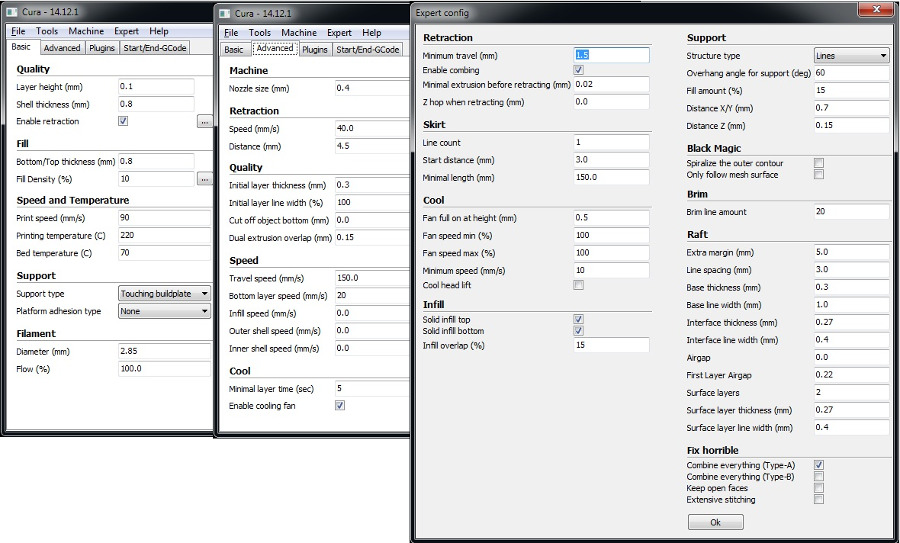Toggle Enable combing checkbox
This screenshot has width=900, height=543.
[579, 70]
